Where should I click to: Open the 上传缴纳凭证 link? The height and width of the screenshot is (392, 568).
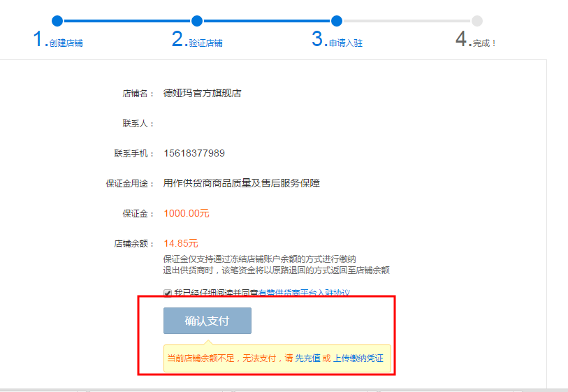click(x=358, y=358)
